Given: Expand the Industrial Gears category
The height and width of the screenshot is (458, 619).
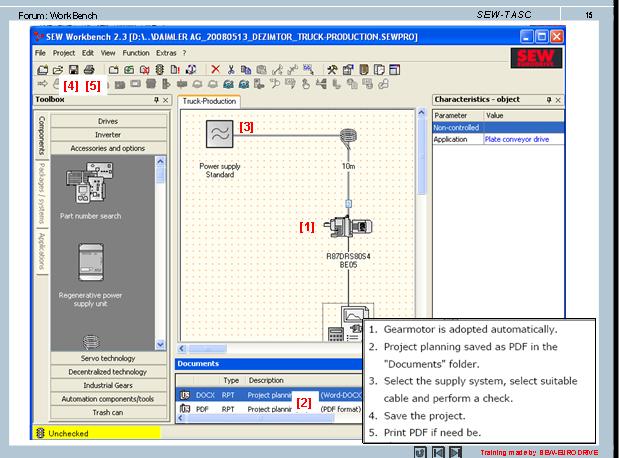Looking at the screenshot, I should 108,385.
